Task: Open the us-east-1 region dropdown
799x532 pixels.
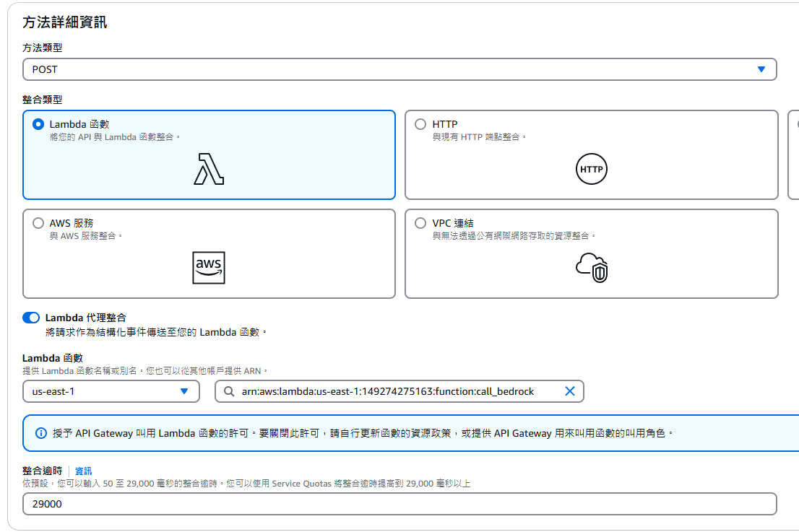Action: [111, 391]
